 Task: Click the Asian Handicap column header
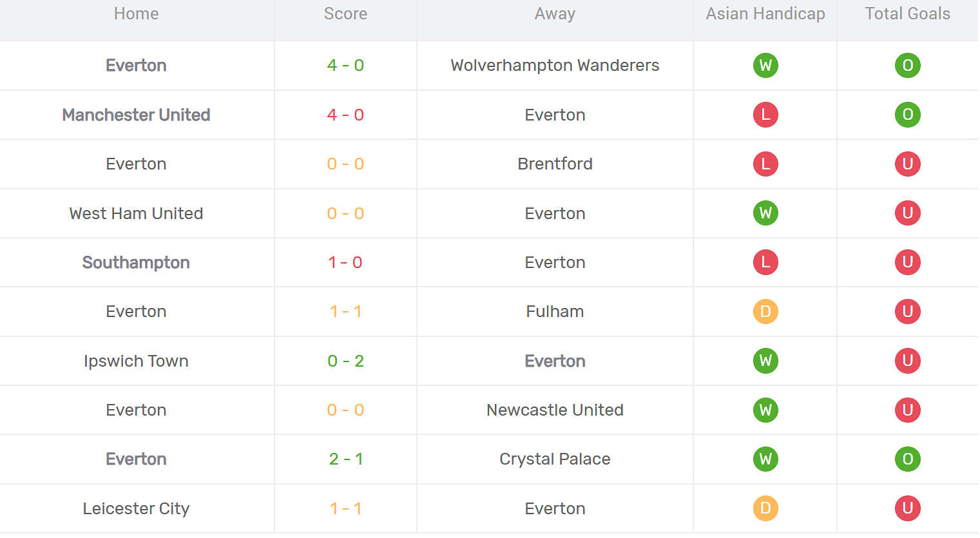pyautogui.click(x=765, y=14)
